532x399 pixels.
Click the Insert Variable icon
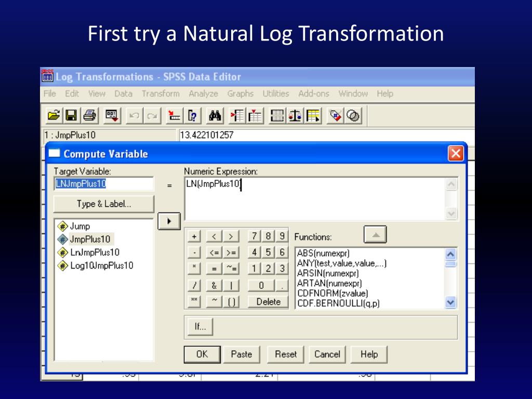pos(255,116)
